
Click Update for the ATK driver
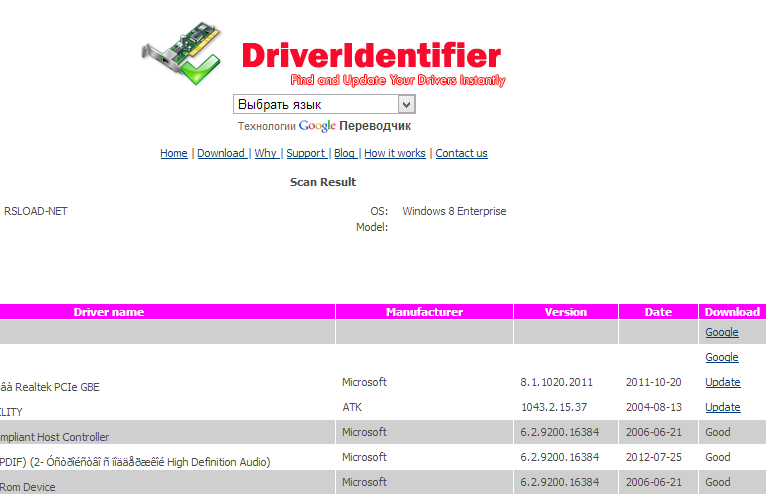pos(722,407)
